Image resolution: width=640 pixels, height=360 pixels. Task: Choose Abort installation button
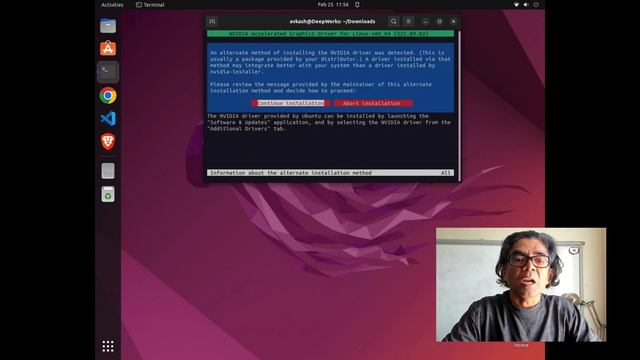tap(373, 103)
